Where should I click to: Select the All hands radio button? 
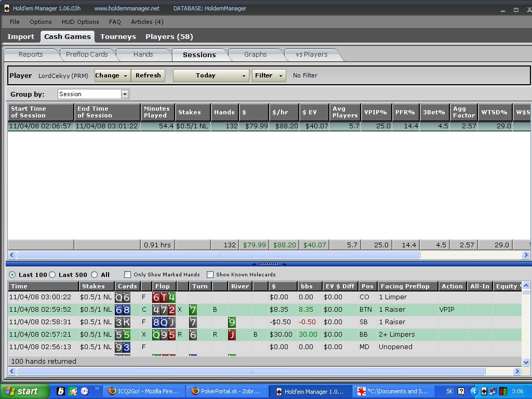pyautogui.click(x=95, y=274)
